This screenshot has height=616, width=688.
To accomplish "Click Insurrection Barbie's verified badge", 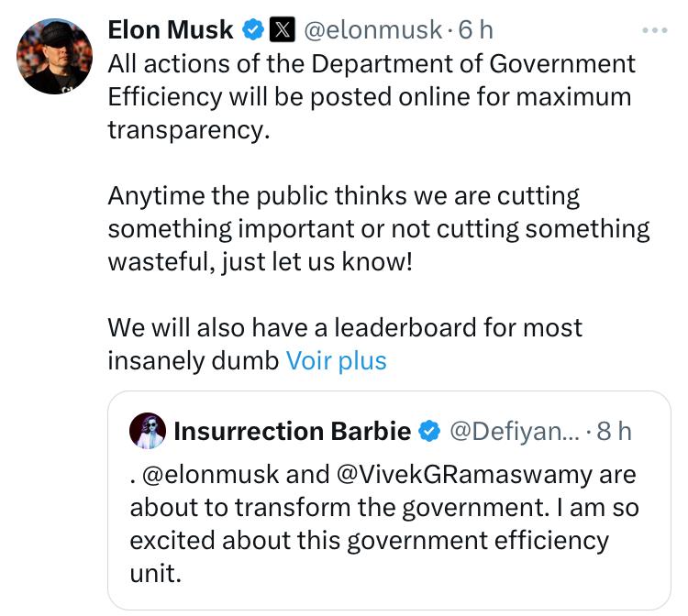I will click(x=428, y=431).
